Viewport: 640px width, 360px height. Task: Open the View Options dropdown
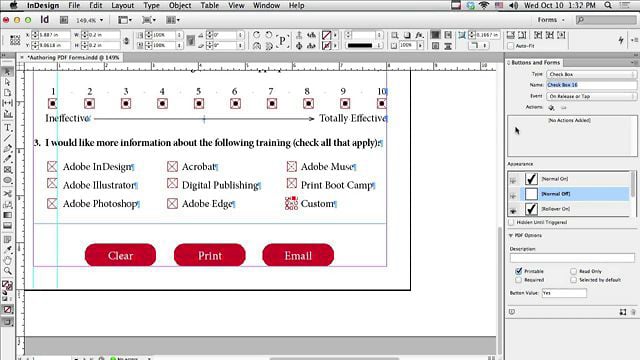pyautogui.click(x=125, y=20)
